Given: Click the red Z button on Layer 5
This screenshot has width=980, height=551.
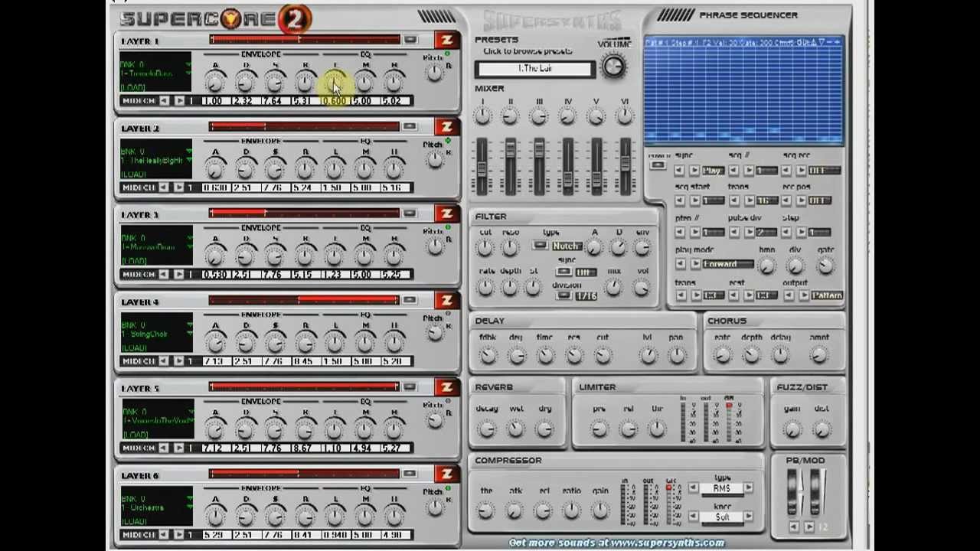Looking at the screenshot, I should click(446, 386).
